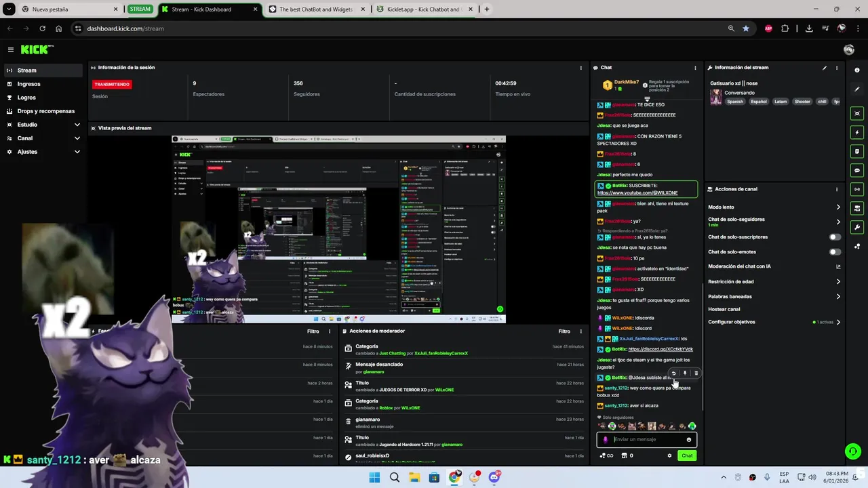Viewport: 868px width, 488px height.
Task: Open Drops y recompensas in the sidebar
Action: 42,111
